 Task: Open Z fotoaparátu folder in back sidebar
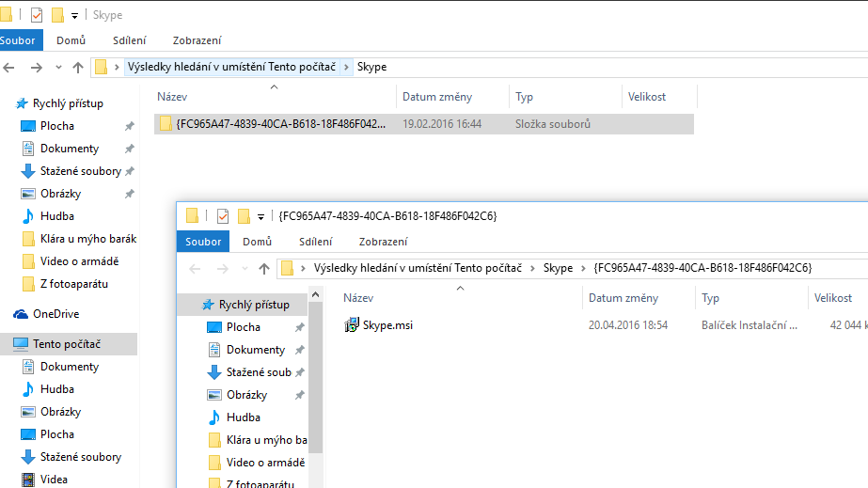[73, 284]
